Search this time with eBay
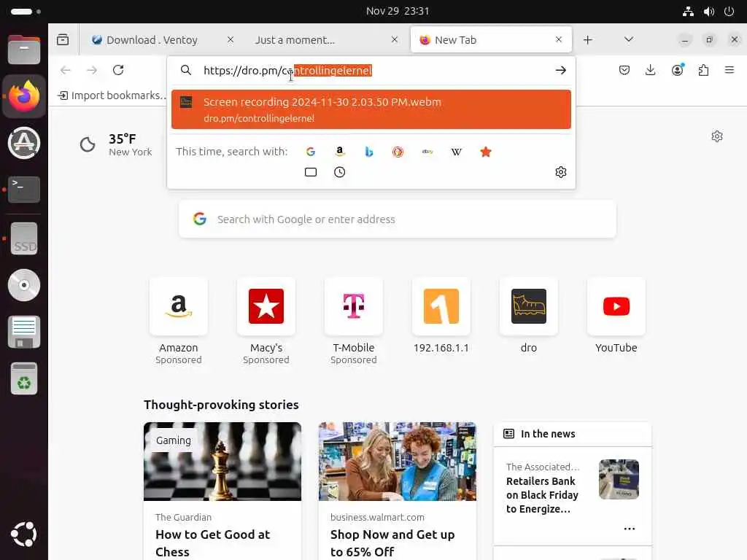Screen dimensions: 747x560 [x=427, y=152]
